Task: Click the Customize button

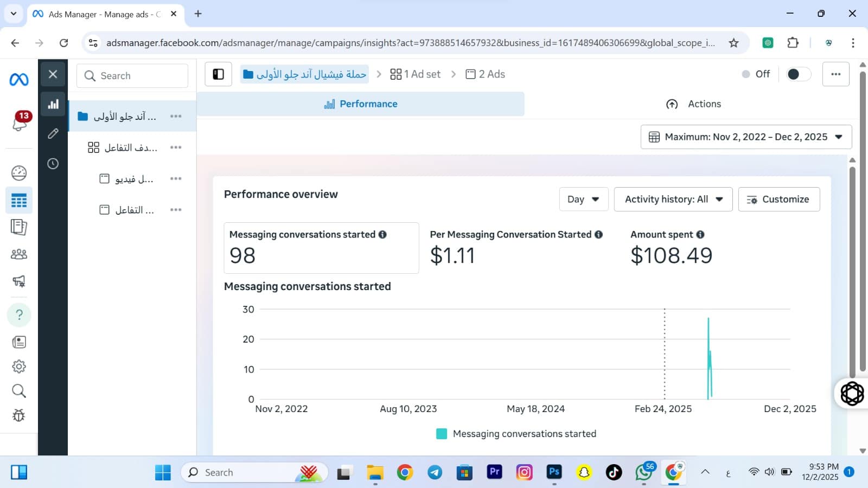Action: coord(778,200)
